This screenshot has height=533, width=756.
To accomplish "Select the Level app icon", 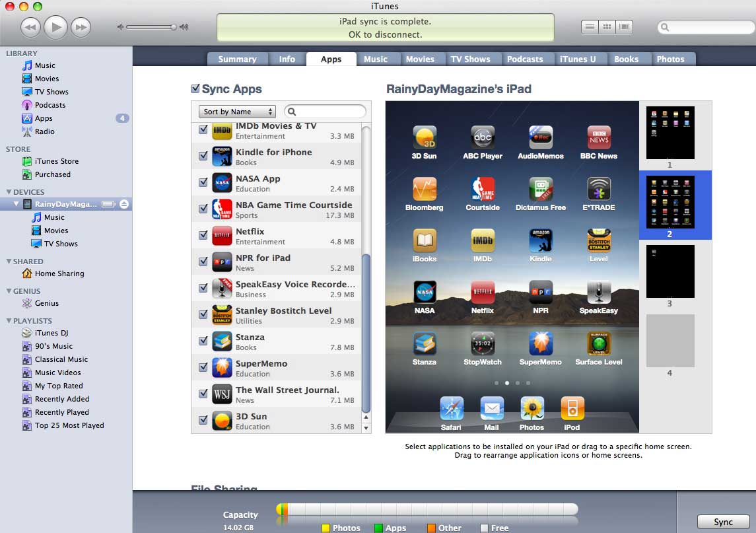I will [599, 240].
